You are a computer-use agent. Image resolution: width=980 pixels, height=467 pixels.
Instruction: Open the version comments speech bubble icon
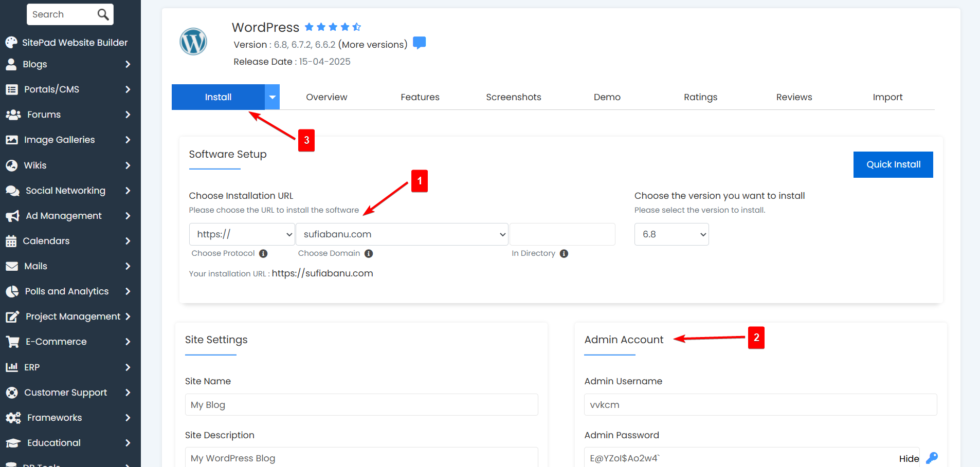point(420,43)
